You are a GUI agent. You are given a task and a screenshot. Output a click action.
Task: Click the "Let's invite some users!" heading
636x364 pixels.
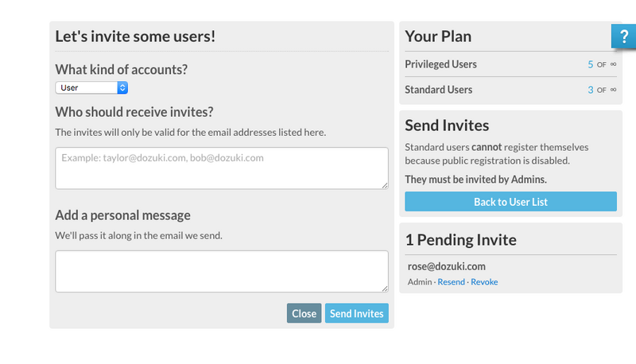coord(135,36)
